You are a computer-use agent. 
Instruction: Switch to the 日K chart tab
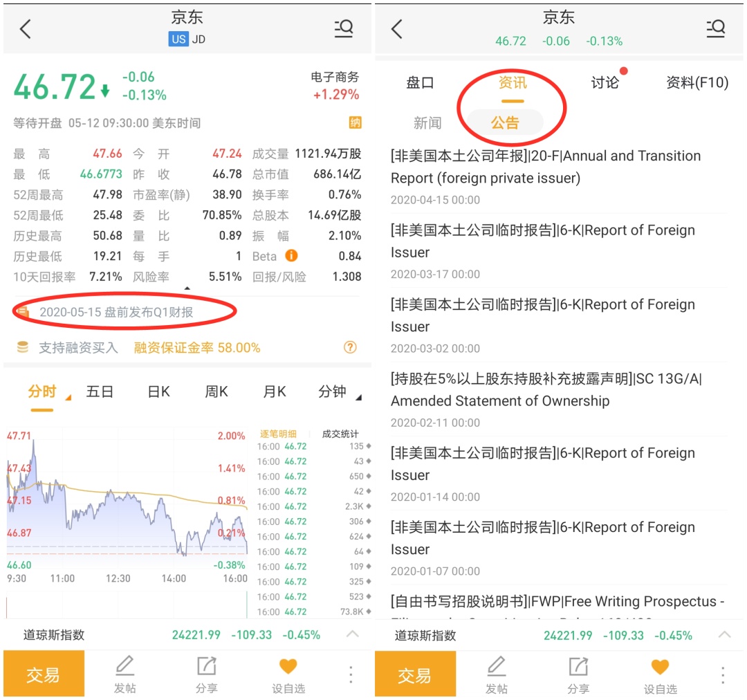point(158,392)
